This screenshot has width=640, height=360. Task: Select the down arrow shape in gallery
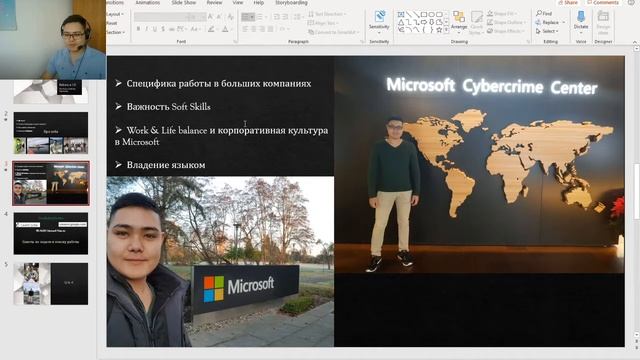431,22
